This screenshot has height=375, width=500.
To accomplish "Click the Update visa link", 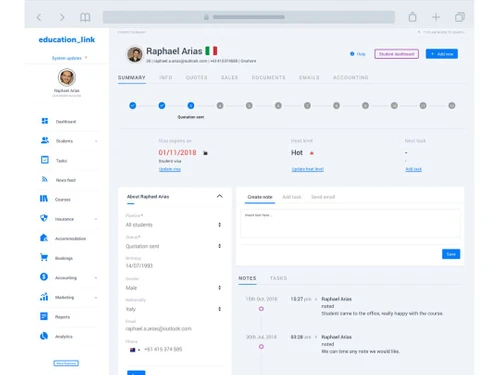I will 170,169.
